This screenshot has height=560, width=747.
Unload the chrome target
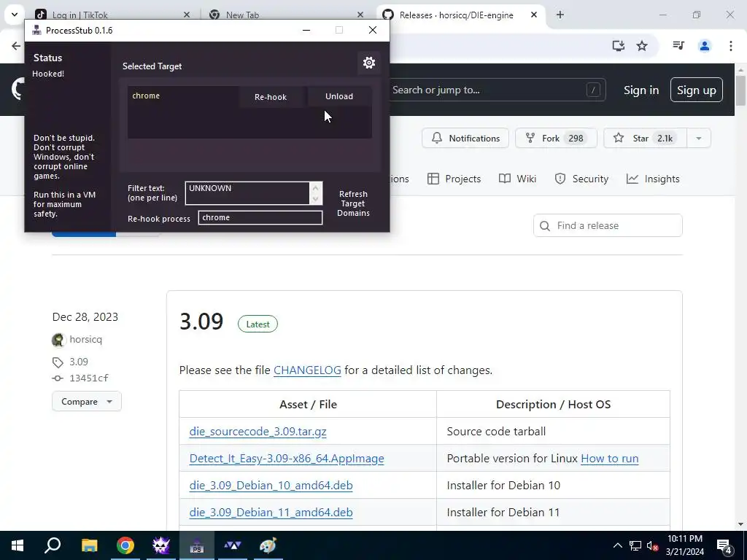click(x=339, y=96)
